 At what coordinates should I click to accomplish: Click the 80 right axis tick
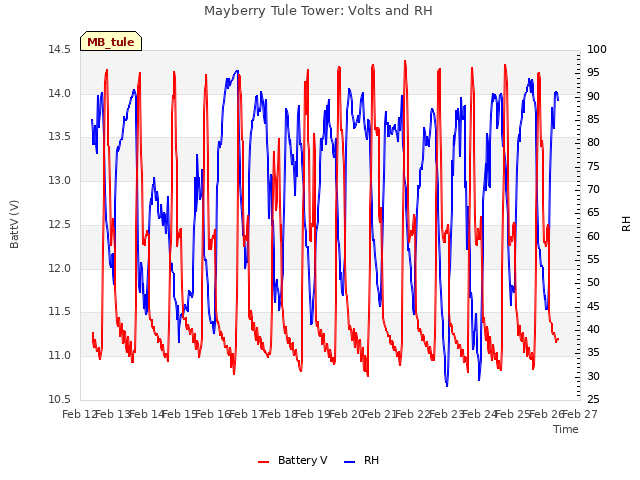(x=593, y=142)
